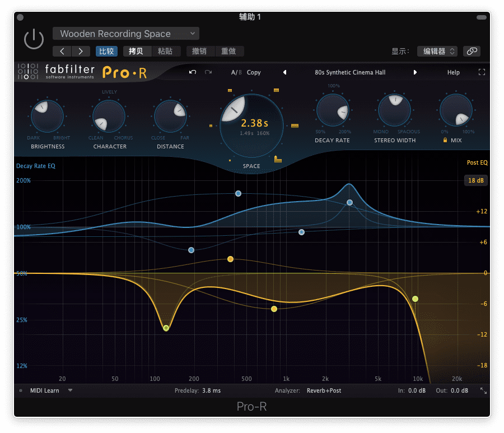This screenshot has height=433, width=504.
Task: Click the Predelay 3.8 ms value
Action: [211, 390]
